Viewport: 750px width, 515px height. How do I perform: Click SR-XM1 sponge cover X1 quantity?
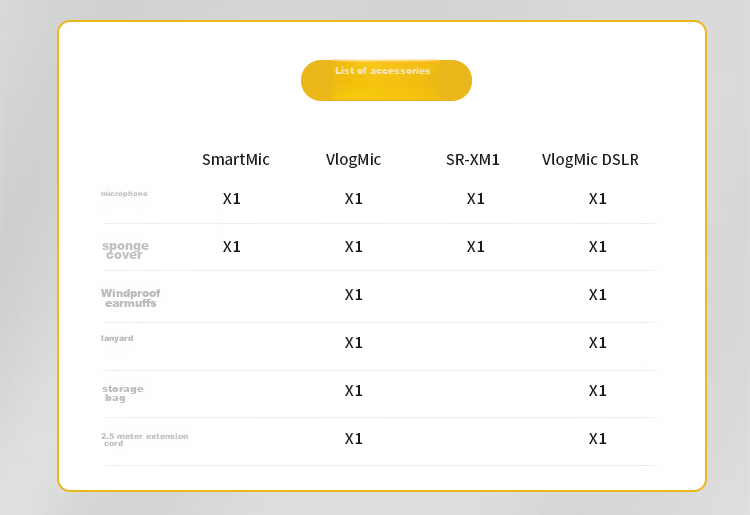[475, 247]
